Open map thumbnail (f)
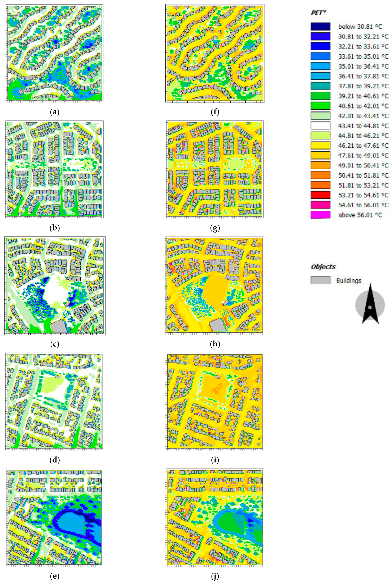Image resolution: width=392 pixels, height=585 pixels. coord(215,53)
